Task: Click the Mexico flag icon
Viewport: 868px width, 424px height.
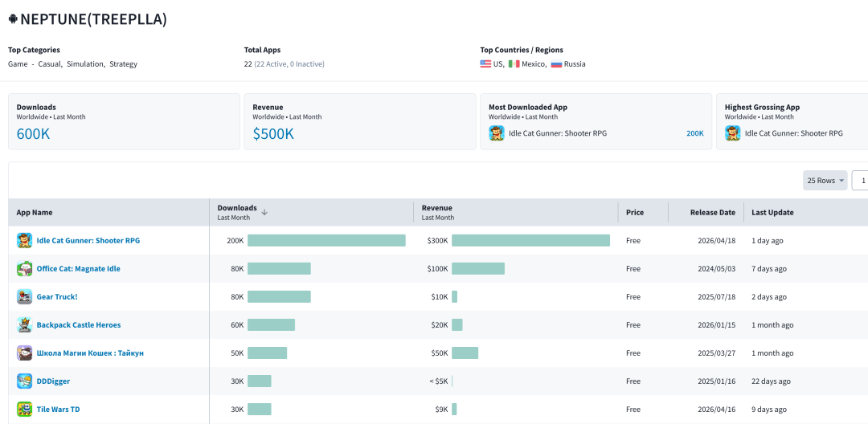Action: pos(514,64)
